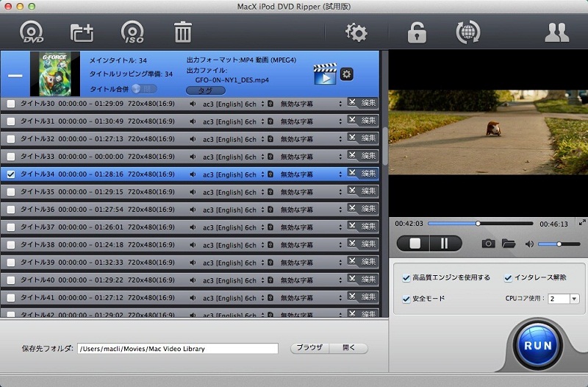Uncheck the タイトル34 checkbox

11,174
